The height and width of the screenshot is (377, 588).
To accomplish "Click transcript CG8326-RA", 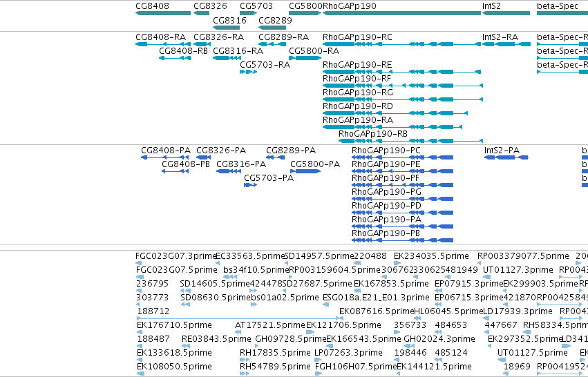I will point(202,44).
